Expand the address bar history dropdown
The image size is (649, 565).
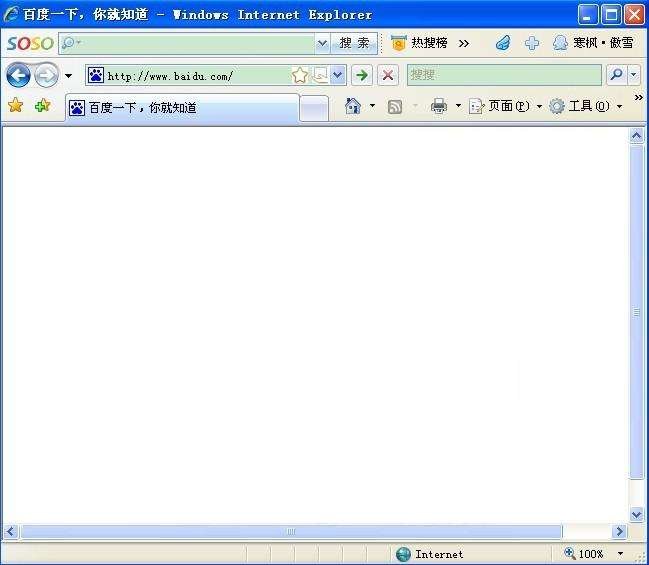coord(338,75)
